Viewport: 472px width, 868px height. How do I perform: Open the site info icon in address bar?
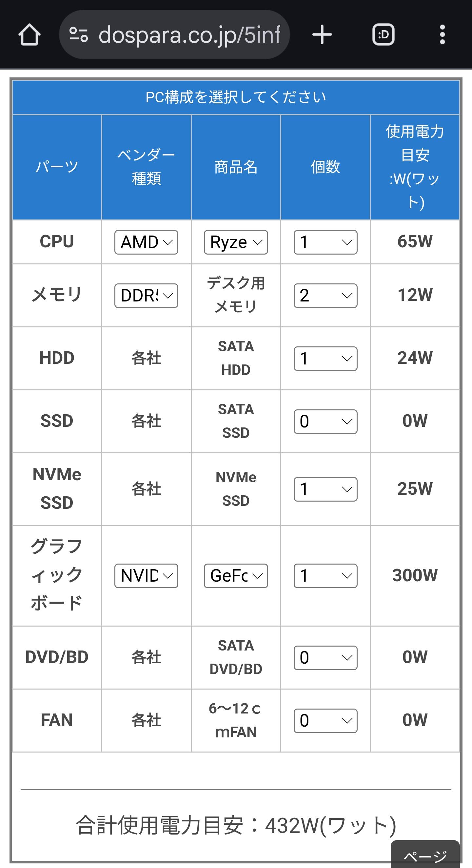point(78,34)
